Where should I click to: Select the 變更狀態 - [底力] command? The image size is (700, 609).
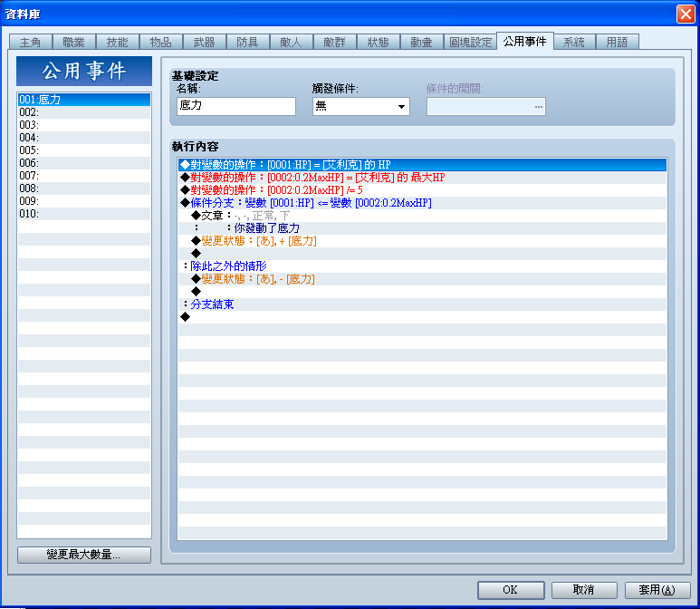pos(422,279)
